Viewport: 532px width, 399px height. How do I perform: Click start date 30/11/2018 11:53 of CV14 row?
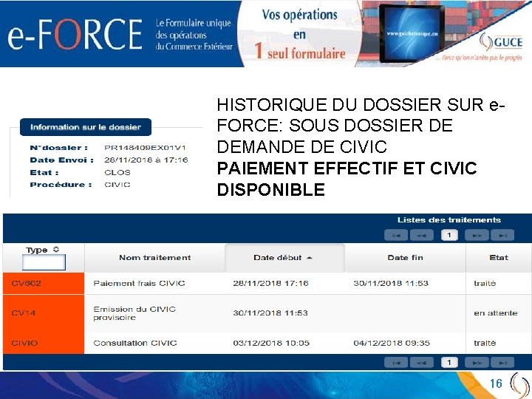click(270, 313)
